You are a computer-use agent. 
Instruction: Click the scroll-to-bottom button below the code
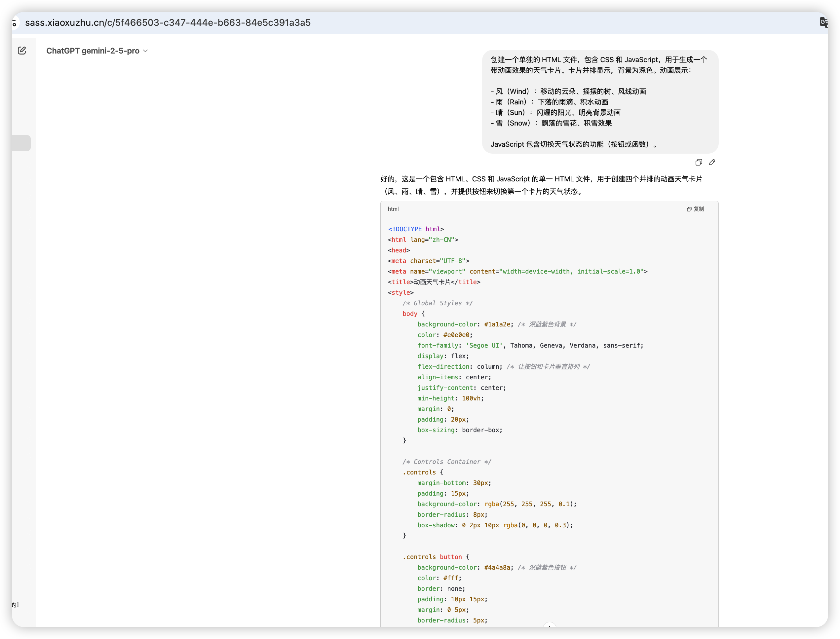(550, 624)
